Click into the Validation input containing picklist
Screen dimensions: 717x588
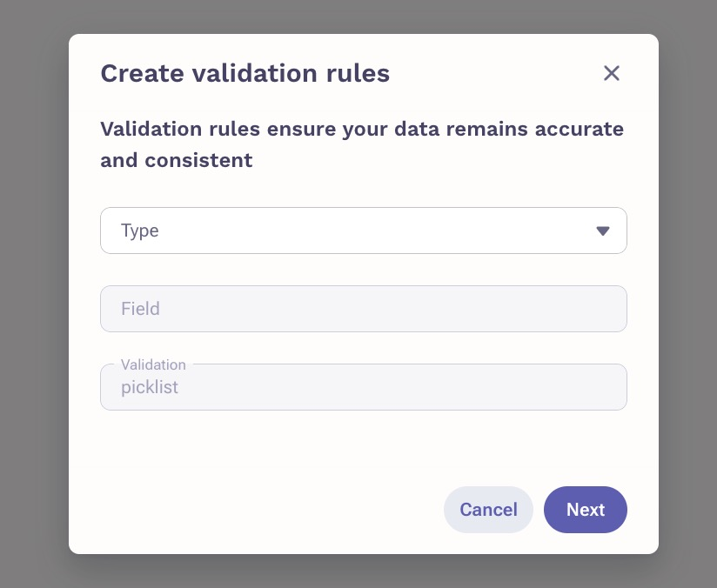(364, 387)
